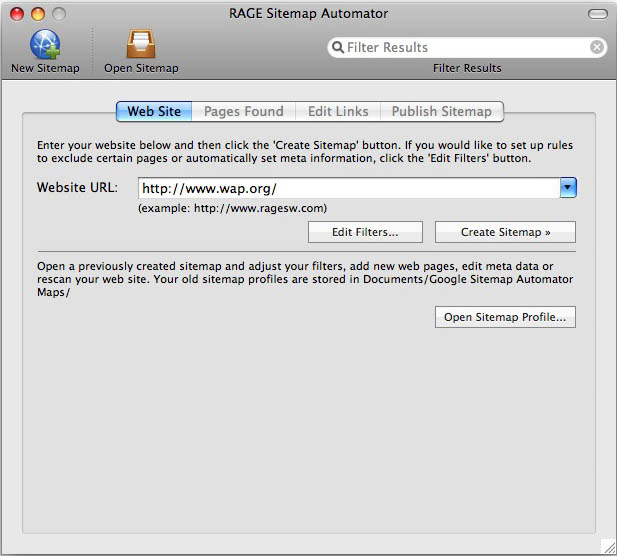This screenshot has width=617, height=556.
Task: Click Open Sitemap Profile... button
Action: point(505,317)
